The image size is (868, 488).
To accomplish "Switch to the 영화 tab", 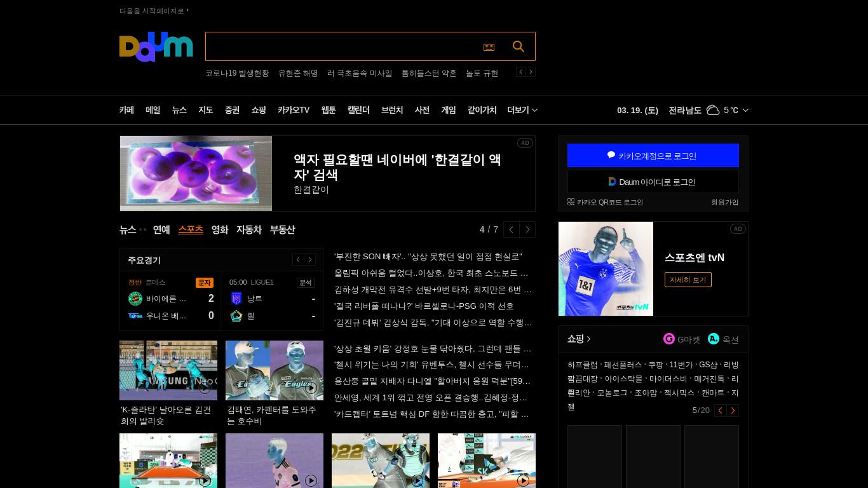I will point(220,229).
